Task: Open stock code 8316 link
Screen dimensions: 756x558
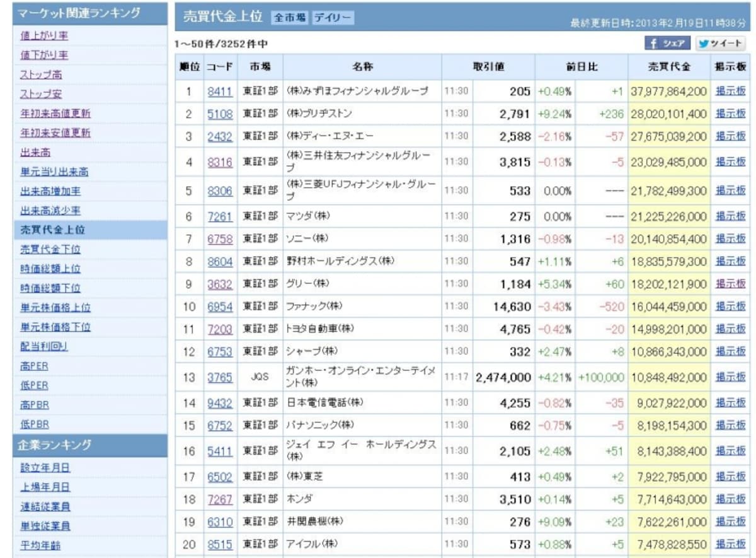Action: pos(220,163)
